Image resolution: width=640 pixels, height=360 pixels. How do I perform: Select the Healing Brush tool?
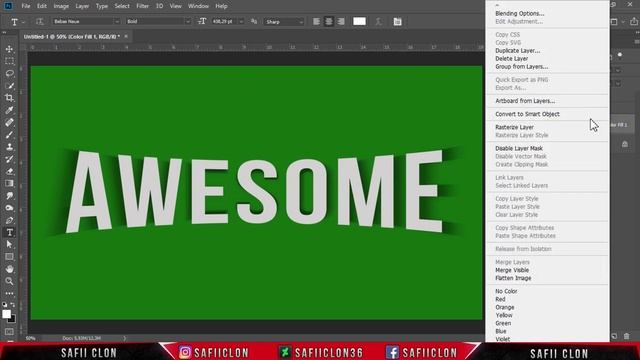coord(9,122)
